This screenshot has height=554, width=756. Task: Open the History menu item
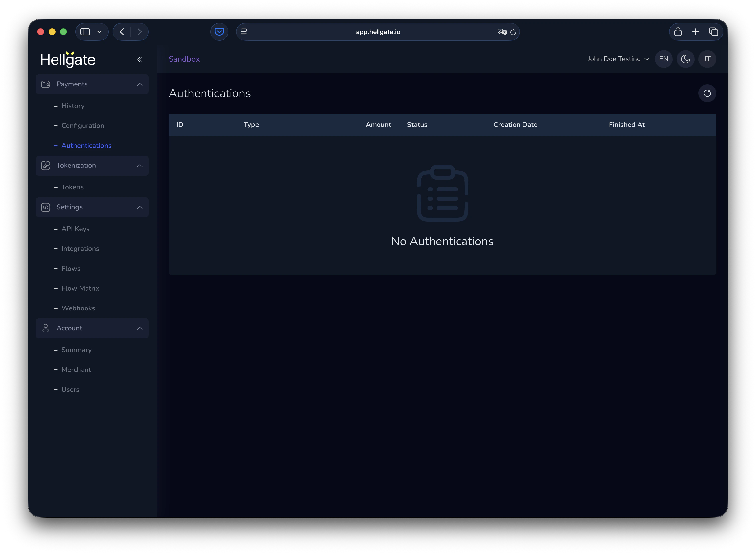(73, 106)
